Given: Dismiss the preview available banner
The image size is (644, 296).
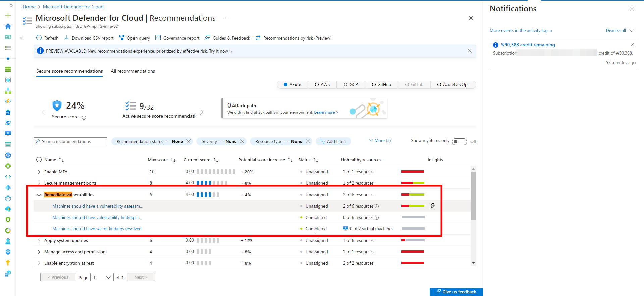Looking at the screenshot, I should tap(470, 51).
